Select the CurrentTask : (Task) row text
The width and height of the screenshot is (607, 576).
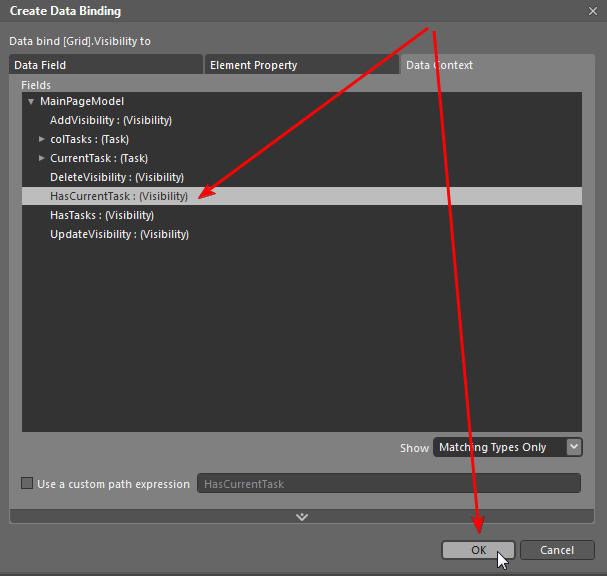99,158
